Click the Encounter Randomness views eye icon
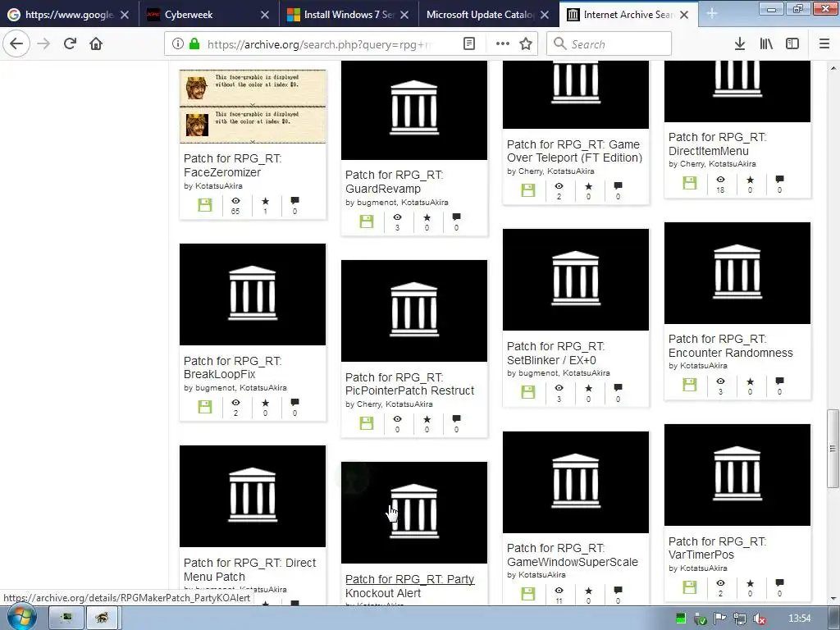840x630 pixels. coord(720,381)
